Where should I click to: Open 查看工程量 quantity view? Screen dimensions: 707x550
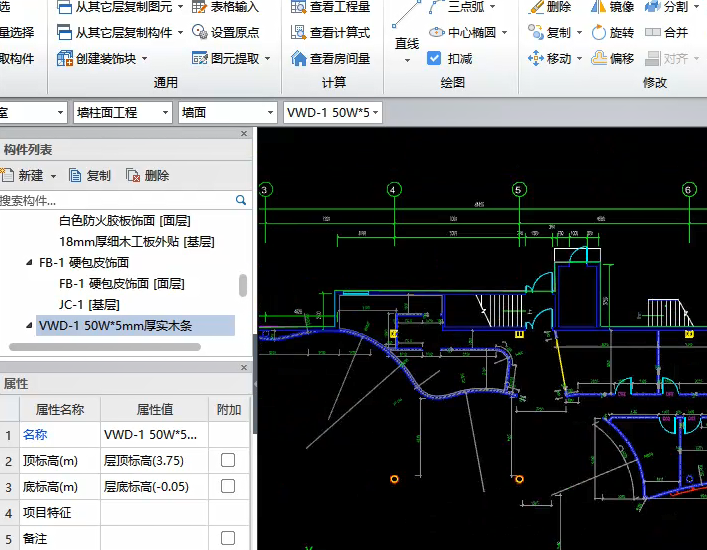point(331,7)
